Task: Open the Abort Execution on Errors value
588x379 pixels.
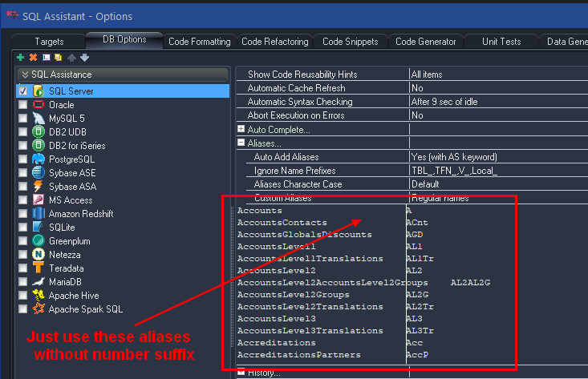Action: click(x=499, y=115)
